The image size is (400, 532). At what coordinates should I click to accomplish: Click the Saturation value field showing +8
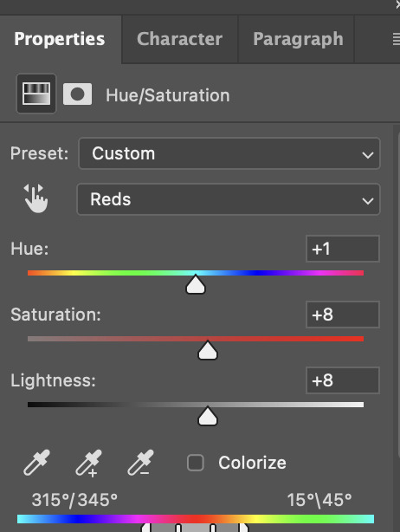tap(342, 315)
